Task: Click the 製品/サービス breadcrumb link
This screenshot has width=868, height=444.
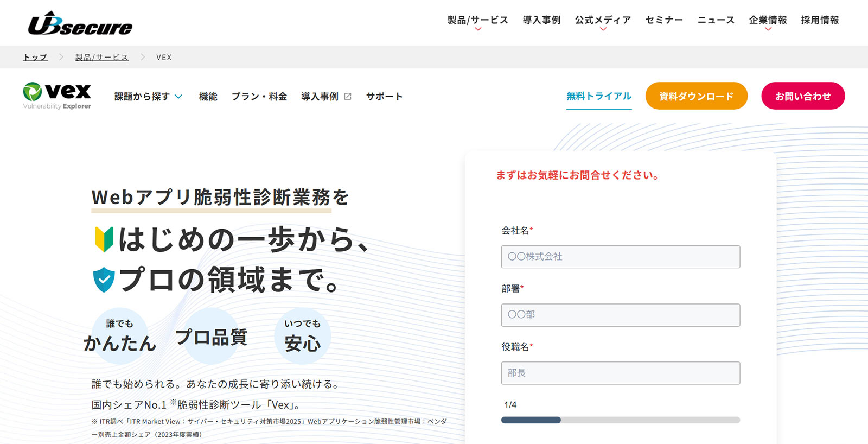Action: pyautogui.click(x=102, y=57)
